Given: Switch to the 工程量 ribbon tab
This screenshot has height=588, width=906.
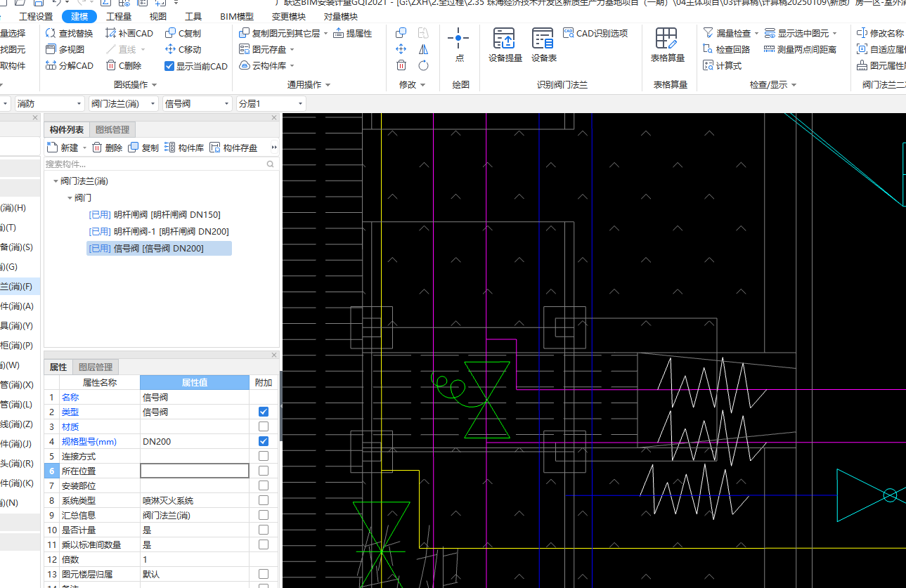Looking at the screenshot, I should (x=119, y=16).
